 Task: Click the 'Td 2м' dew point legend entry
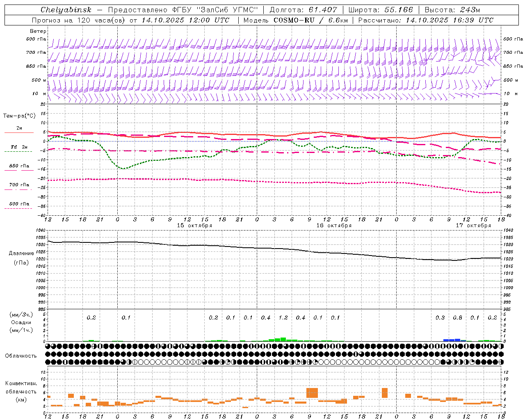click(x=19, y=147)
